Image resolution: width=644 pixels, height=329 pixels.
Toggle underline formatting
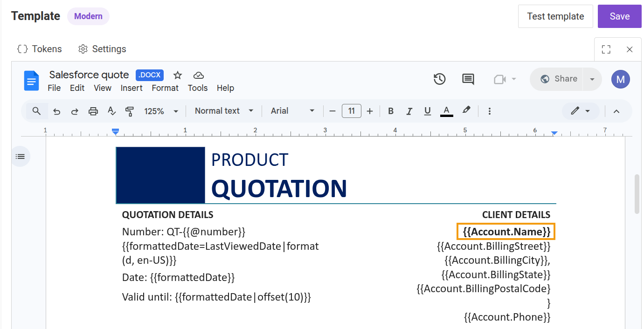(x=427, y=111)
